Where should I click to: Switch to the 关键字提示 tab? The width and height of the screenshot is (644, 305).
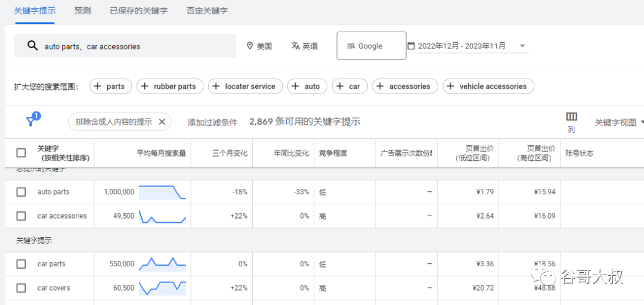[x=35, y=11]
